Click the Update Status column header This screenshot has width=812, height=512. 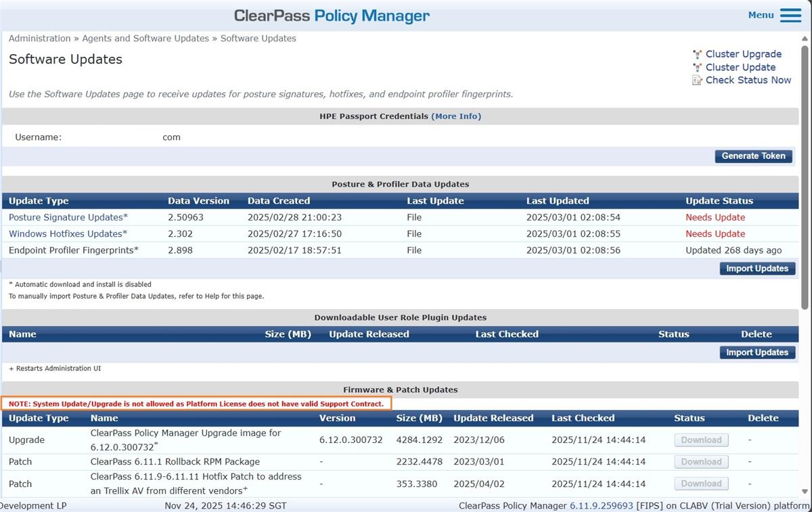point(719,201)
